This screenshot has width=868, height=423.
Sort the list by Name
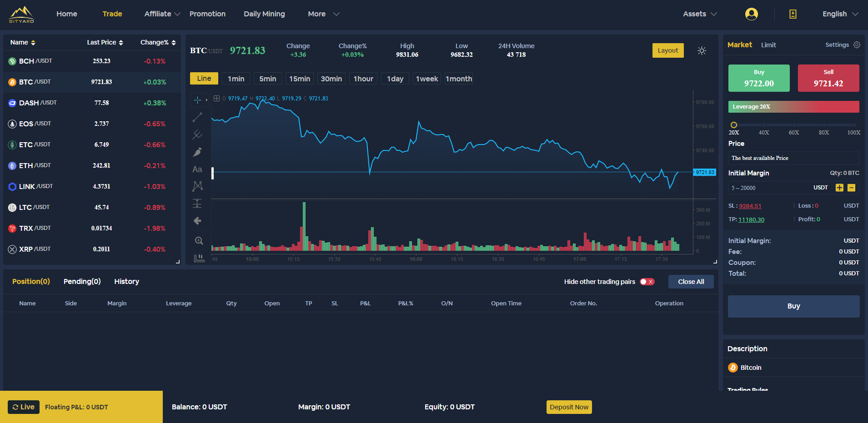pos(23,42)
